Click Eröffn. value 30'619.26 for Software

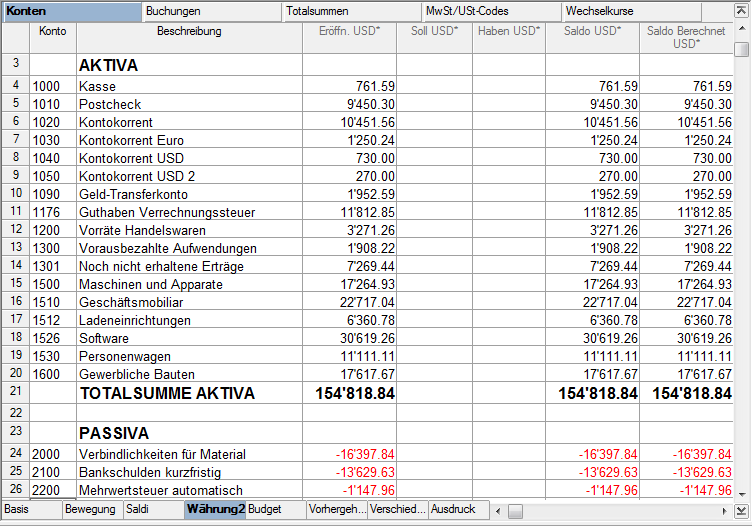tap(350, 338)
